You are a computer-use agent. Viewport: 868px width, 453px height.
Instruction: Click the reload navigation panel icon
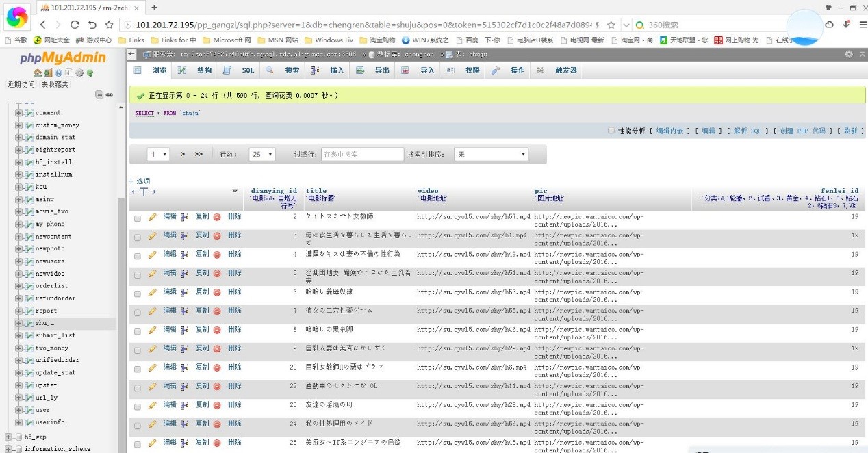(x=90, y=73)
